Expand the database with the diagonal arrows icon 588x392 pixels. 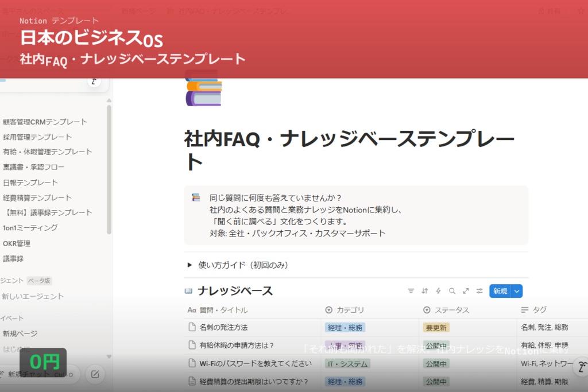[x=465, y=291]
